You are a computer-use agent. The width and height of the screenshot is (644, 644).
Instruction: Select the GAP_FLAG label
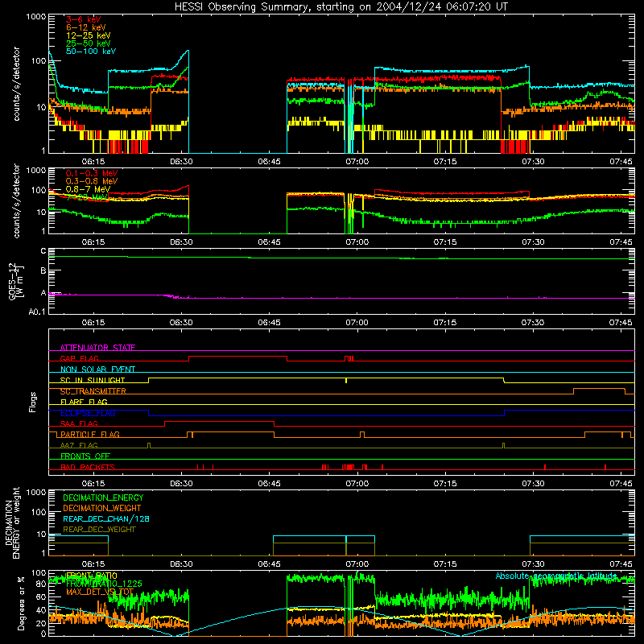79,358
